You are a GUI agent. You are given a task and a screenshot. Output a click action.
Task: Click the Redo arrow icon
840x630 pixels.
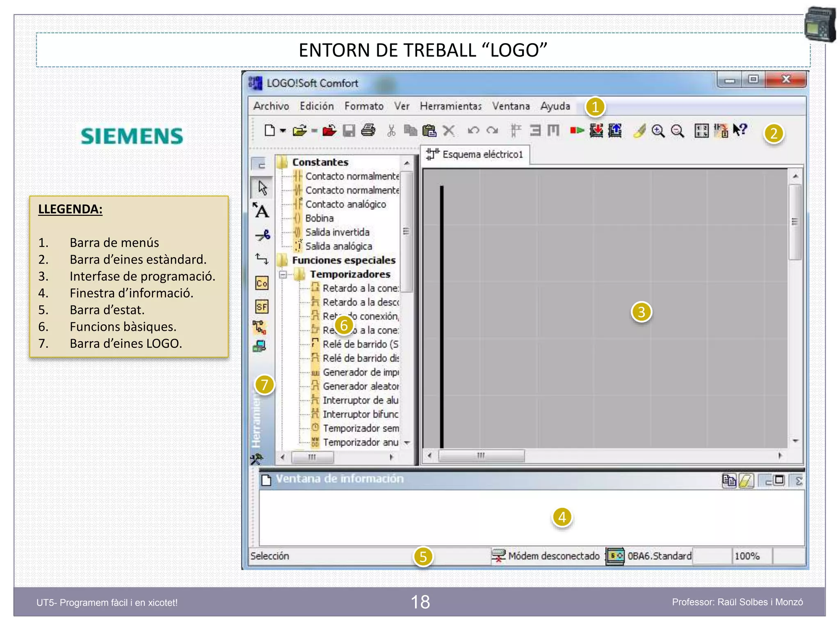(x=492, y=130)
